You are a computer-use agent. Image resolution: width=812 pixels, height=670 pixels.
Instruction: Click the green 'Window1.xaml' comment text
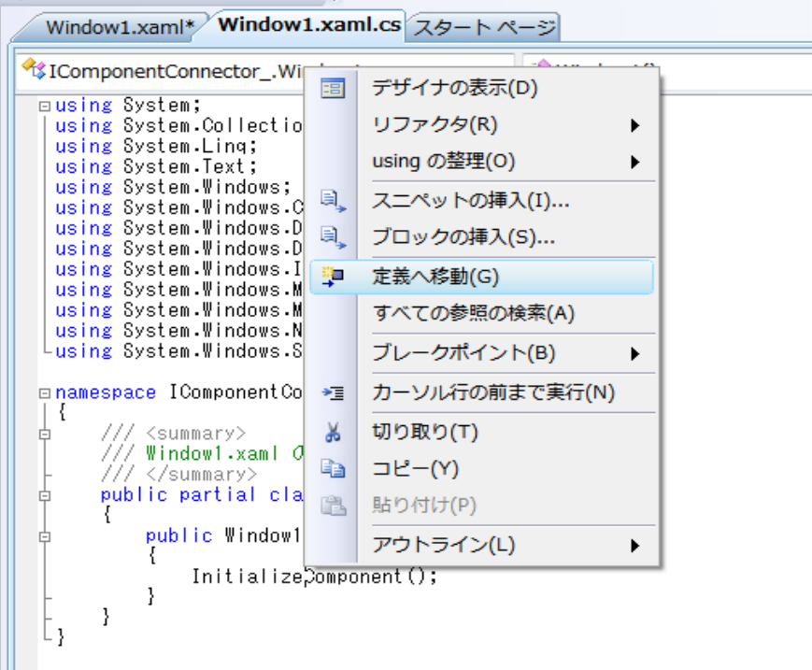point(212,453)
